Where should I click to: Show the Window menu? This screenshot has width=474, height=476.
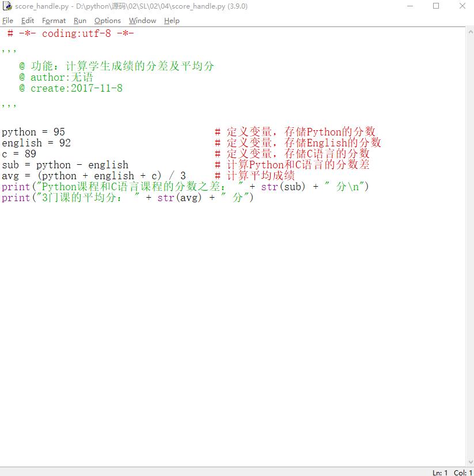pyautogui.click(x=142, y=21)
